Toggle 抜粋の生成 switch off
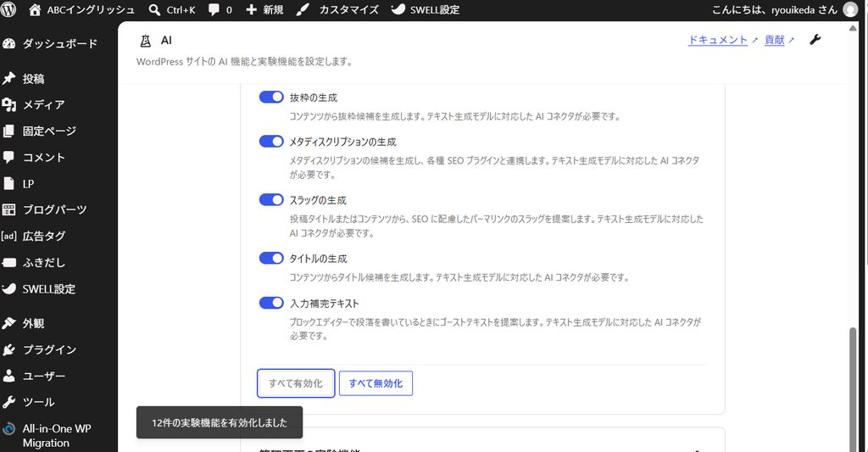 tap(271, 97)
